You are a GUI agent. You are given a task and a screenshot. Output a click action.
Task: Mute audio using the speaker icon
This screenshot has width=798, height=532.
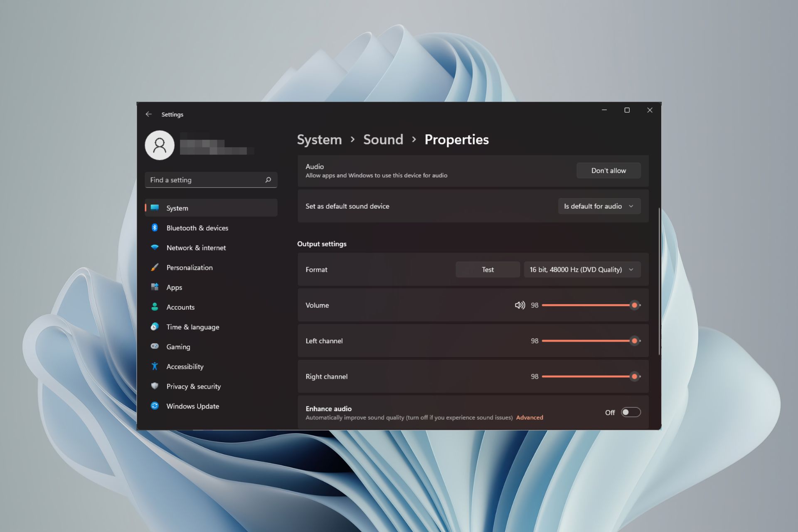520,305
